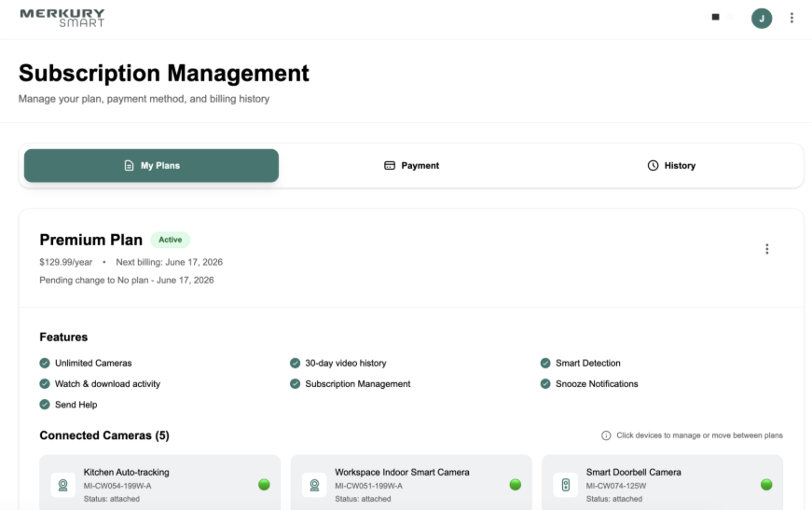Expand Premium Plan options three-dot menu

(766, 249)
